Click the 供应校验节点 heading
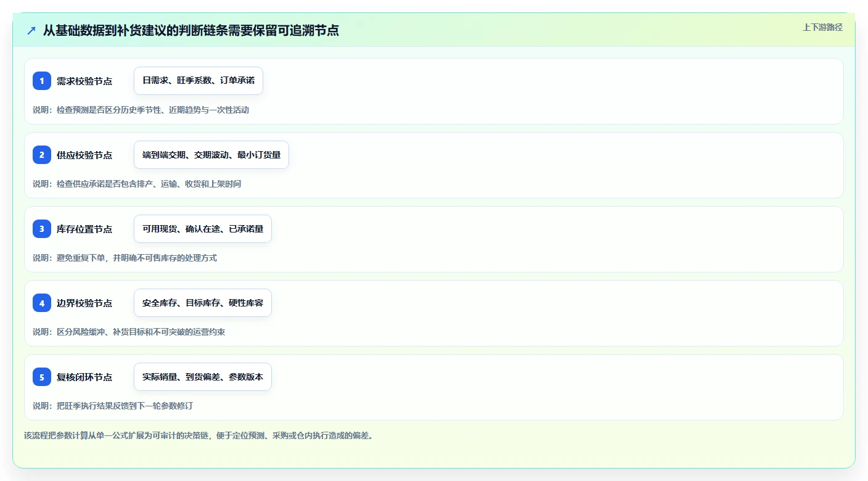The width and height of the screenshot is (868, 481). 84,155
